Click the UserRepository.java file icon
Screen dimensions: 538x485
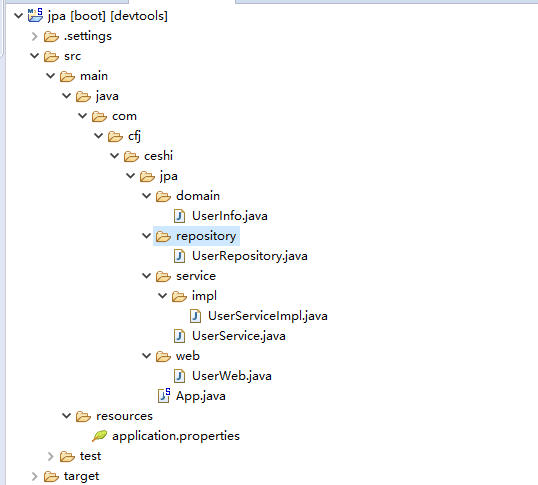click(179, 256)
